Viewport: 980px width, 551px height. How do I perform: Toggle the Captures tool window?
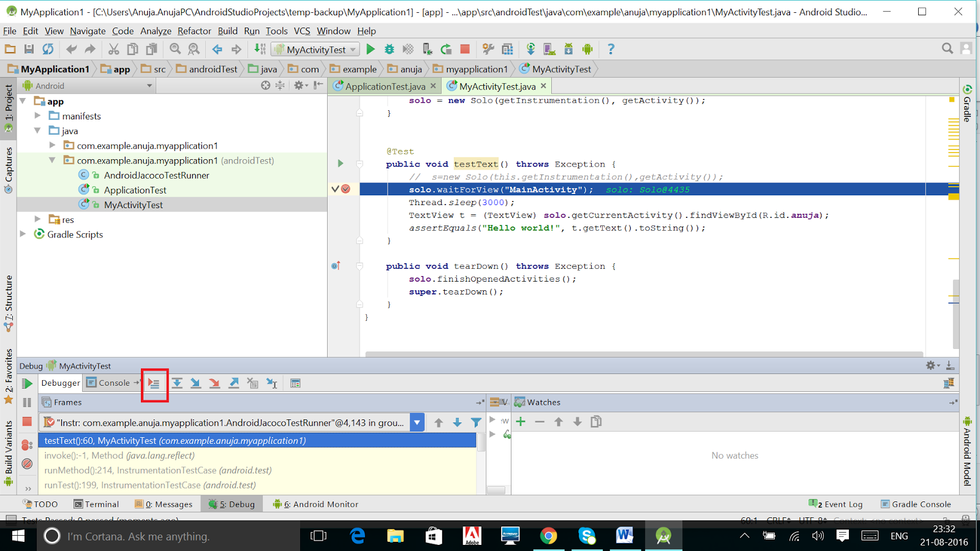pyautogui.click(x=9, y=170)
